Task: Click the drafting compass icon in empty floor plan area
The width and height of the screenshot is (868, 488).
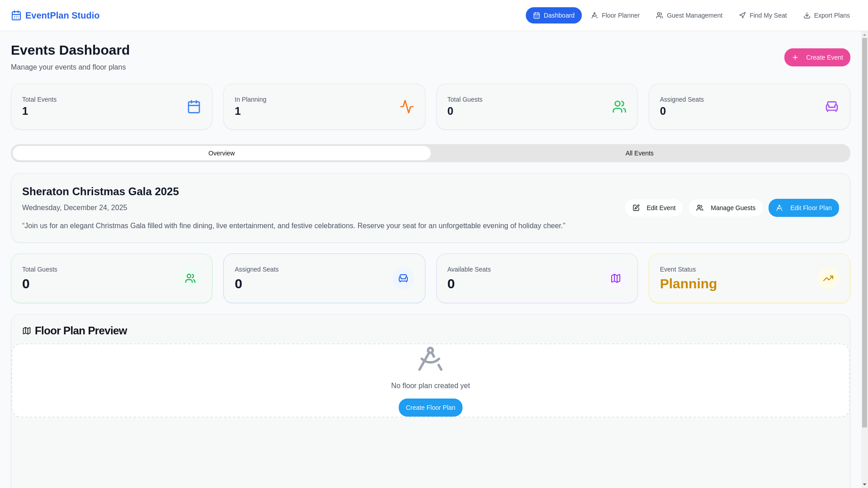Action: click(430, 359)
